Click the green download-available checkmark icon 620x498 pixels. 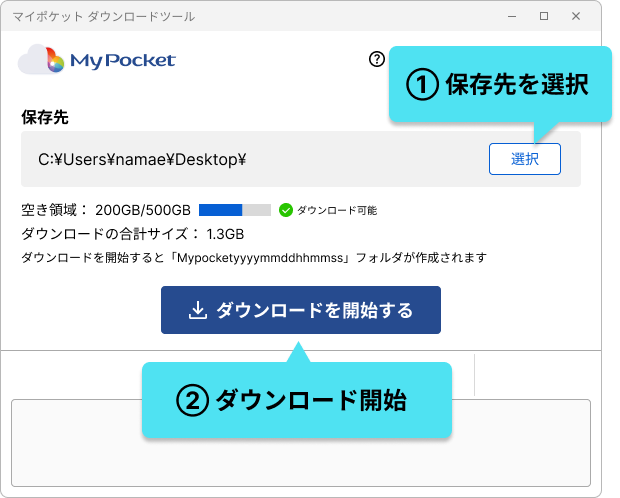point(285,210)
